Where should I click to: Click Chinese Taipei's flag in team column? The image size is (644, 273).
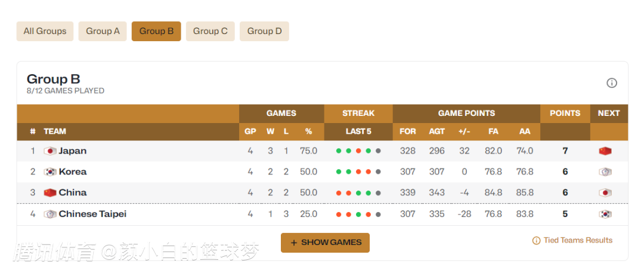[50, 214]
